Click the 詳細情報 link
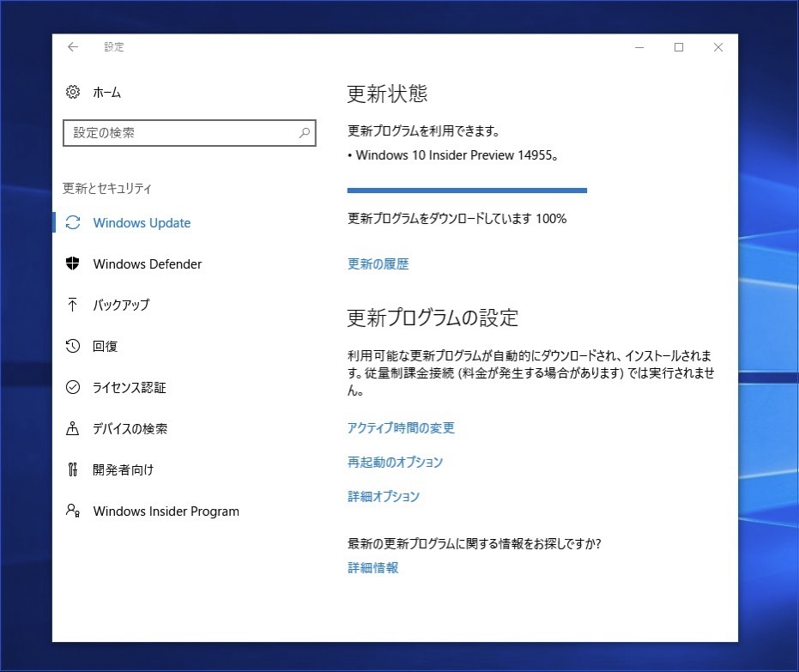The image size is (799, 672). point(373,567)
